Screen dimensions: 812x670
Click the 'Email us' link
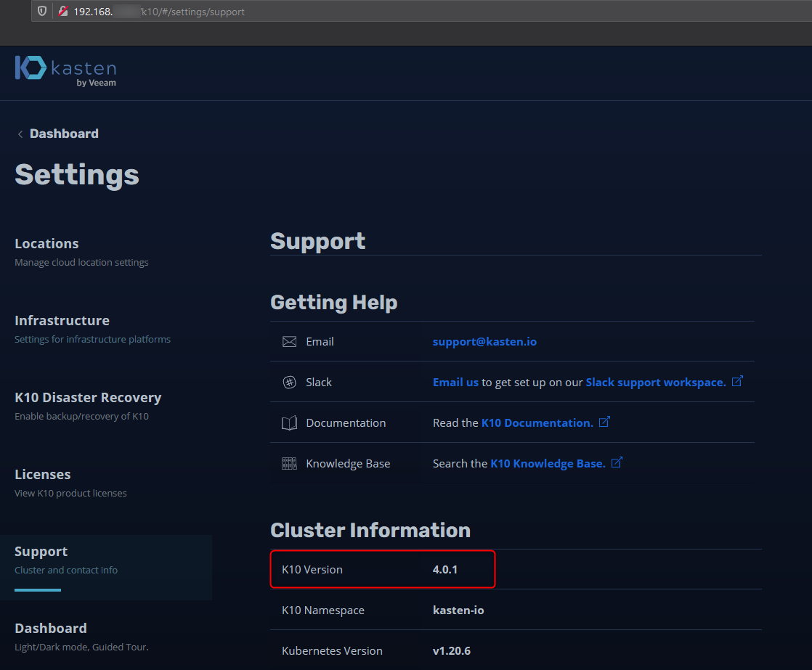(455, 383)
